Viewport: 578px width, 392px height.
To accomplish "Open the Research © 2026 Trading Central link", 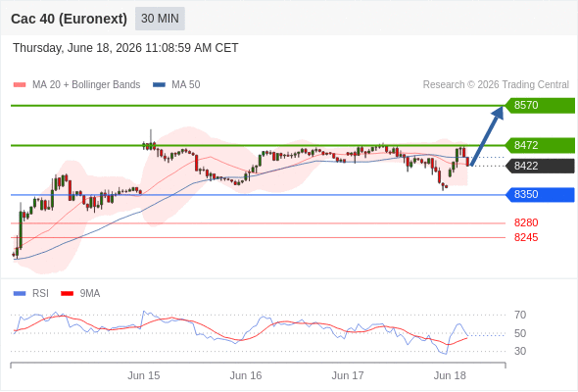I will 496,85.
